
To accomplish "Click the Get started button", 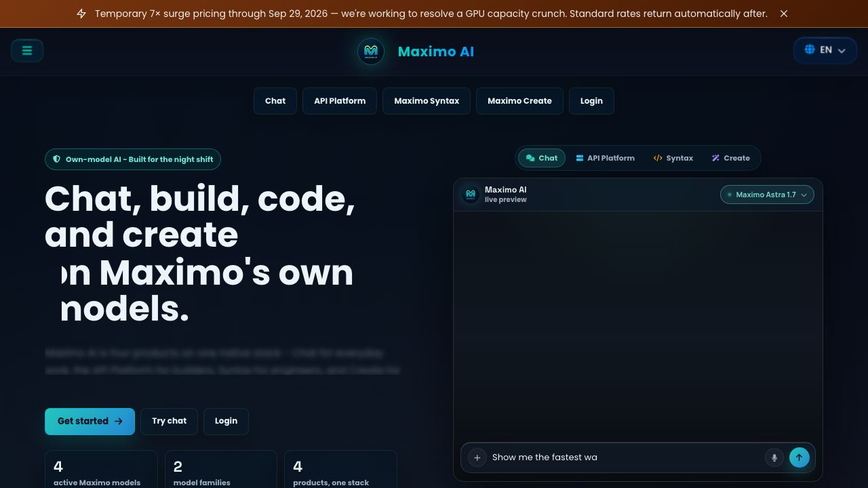I will [90, 422].
